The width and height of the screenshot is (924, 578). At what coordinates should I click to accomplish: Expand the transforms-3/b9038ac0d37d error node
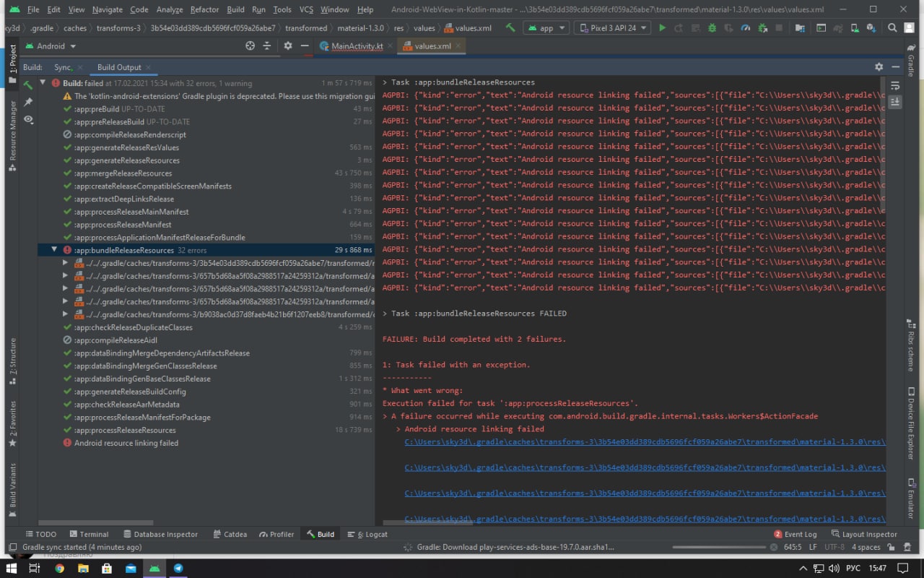pyautogui.click(x=64, y=314)
